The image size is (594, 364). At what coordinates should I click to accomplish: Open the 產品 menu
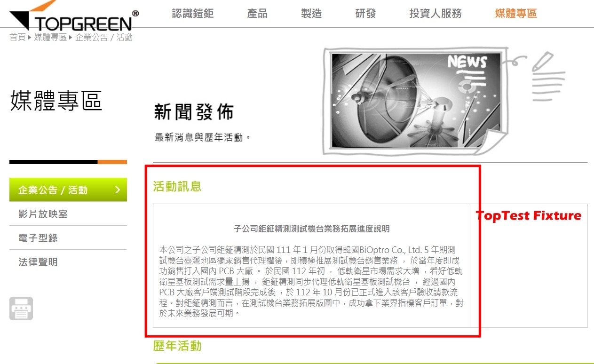[x=257, y=14]
